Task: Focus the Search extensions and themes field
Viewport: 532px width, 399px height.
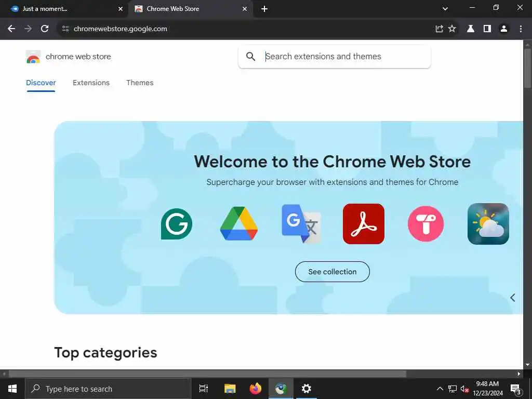Action: tap(335, 56)
